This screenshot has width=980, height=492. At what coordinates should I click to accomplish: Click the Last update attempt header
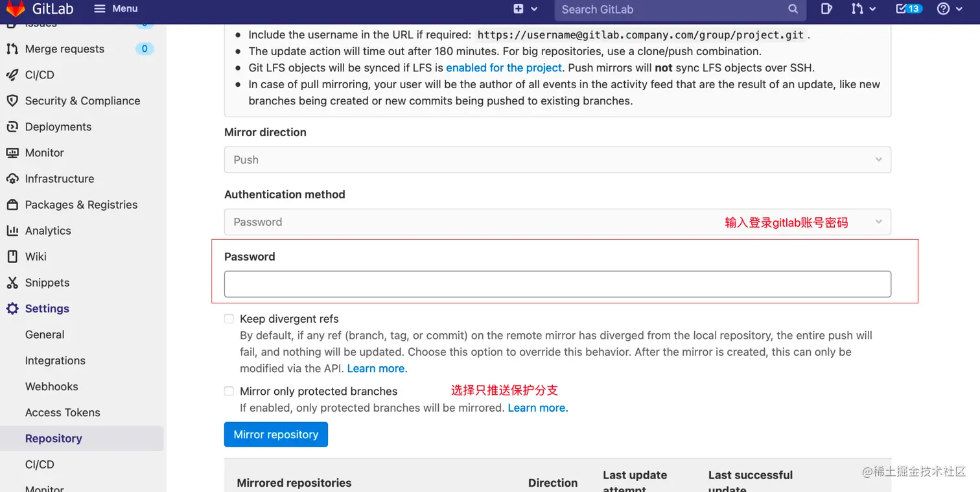635,481
